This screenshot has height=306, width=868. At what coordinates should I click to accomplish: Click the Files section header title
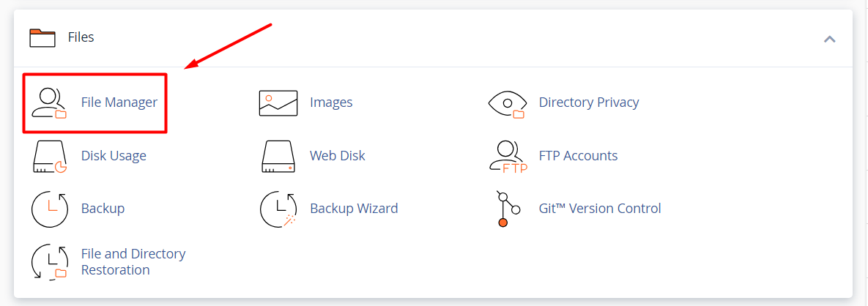[81, 37]
